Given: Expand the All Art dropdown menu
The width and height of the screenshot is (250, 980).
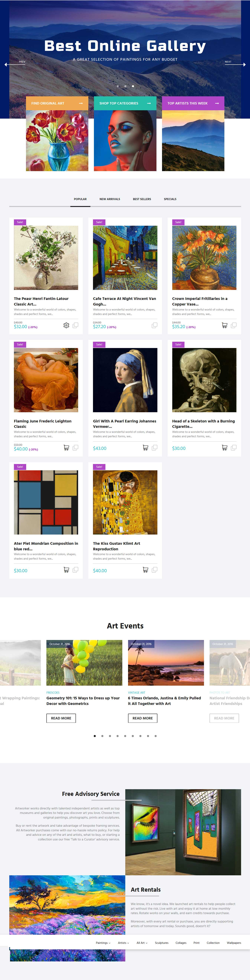Looking at the screenshot, I should click(142, 943).
